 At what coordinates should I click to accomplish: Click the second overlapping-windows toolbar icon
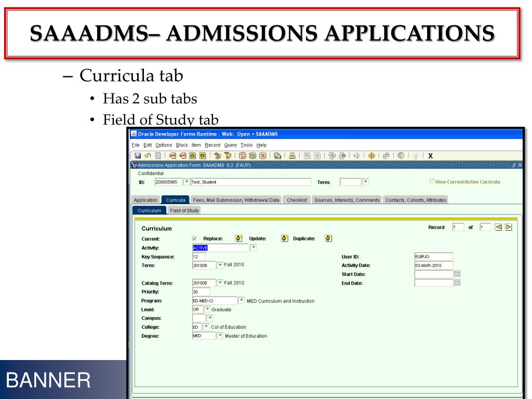[x=342, y=156]
